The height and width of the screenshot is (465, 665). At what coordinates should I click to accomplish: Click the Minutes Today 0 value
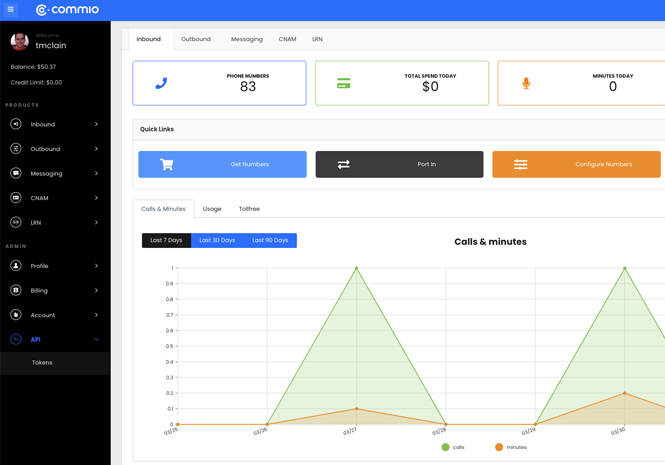(613, 87)
